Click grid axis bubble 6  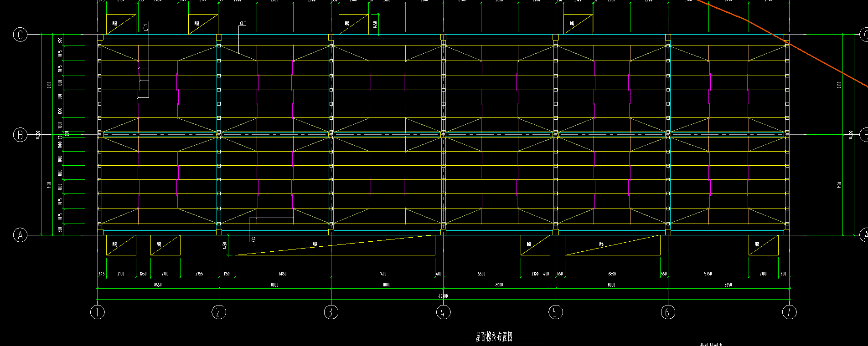(x=668, y=312)
